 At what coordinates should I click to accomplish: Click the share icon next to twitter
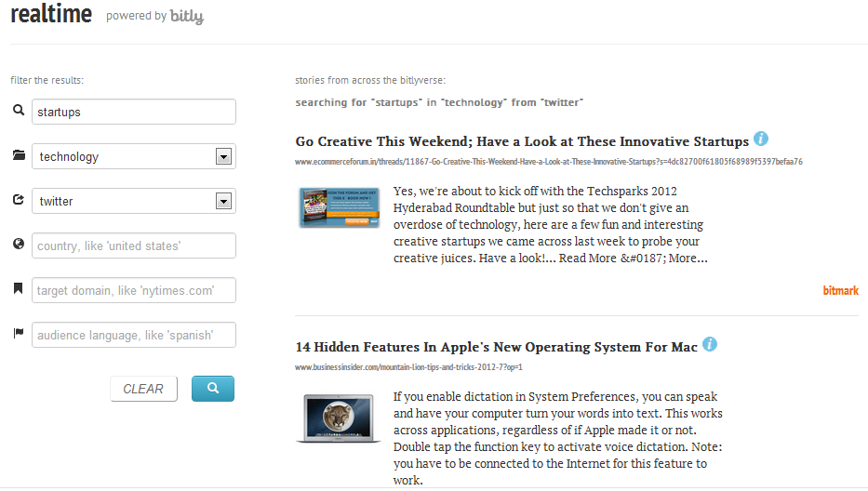pyautogui.click(x=19, y=200)
